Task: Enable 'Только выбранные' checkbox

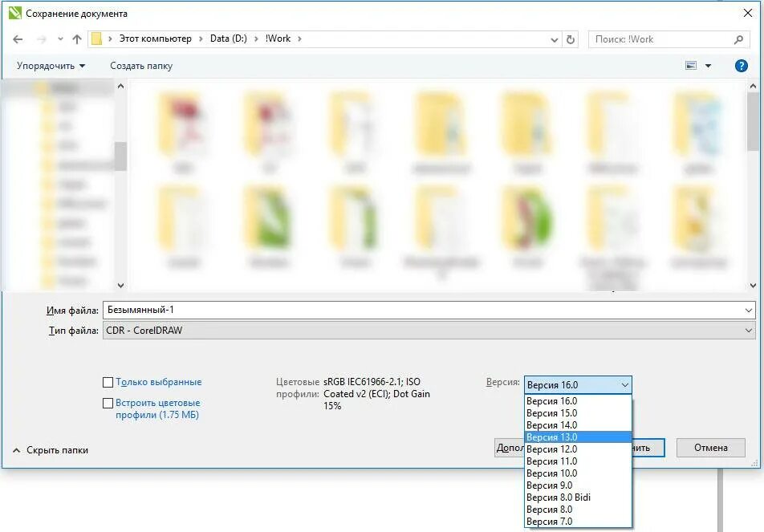Action: (108, 382)
